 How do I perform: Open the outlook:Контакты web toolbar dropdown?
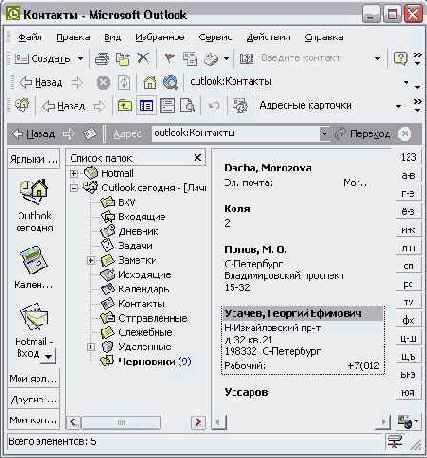(x=406, y=82)
